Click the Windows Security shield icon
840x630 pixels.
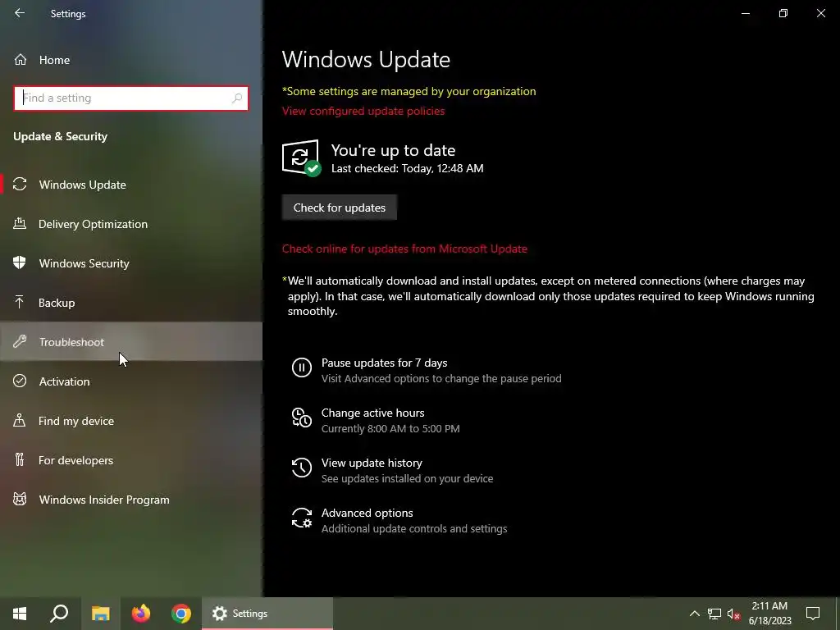[20, 262]
